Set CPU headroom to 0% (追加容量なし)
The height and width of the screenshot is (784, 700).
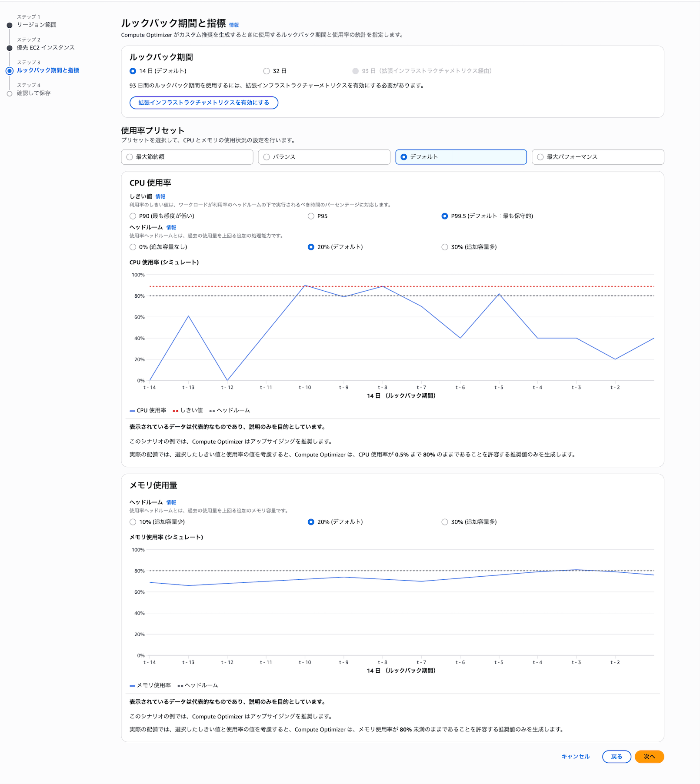tap(133, 247)
